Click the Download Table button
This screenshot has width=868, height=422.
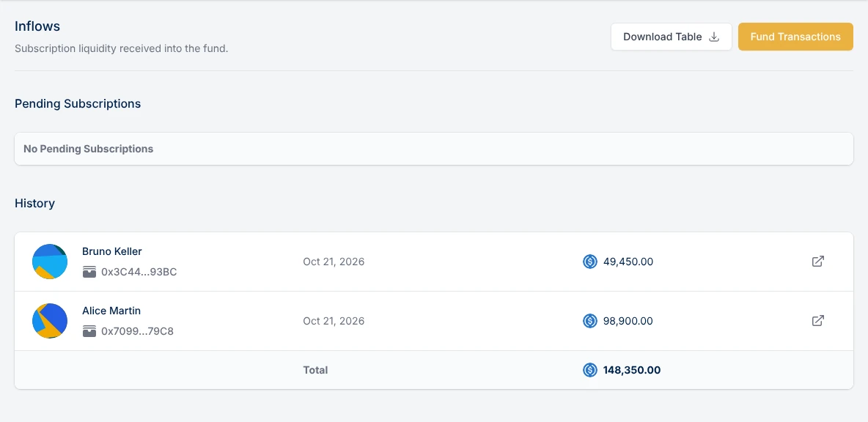coord(671,37)
